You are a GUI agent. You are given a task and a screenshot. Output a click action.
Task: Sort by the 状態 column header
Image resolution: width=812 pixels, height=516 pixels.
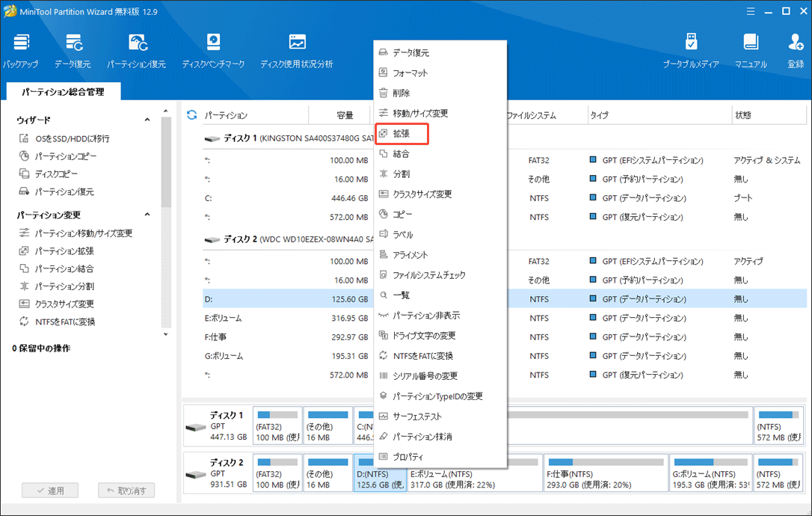pos(769,115)
